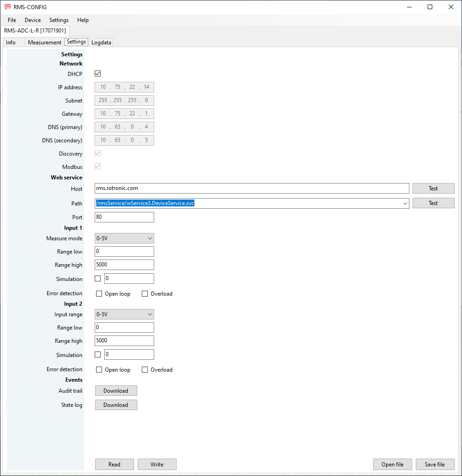Expand the Path dropdown arrow
Image resolution: width=462 pixels, height=476 pixels.
coord(405,203)
